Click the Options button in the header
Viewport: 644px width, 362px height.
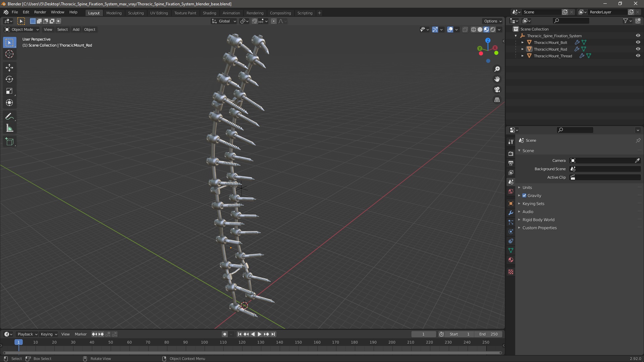click(492, 21)
